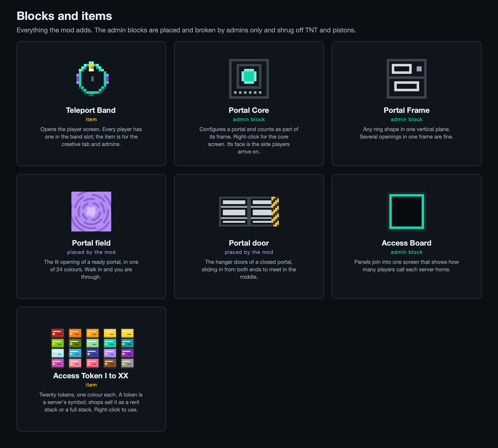
Task: Click 'item' label under Access Token
Action: 91,385
